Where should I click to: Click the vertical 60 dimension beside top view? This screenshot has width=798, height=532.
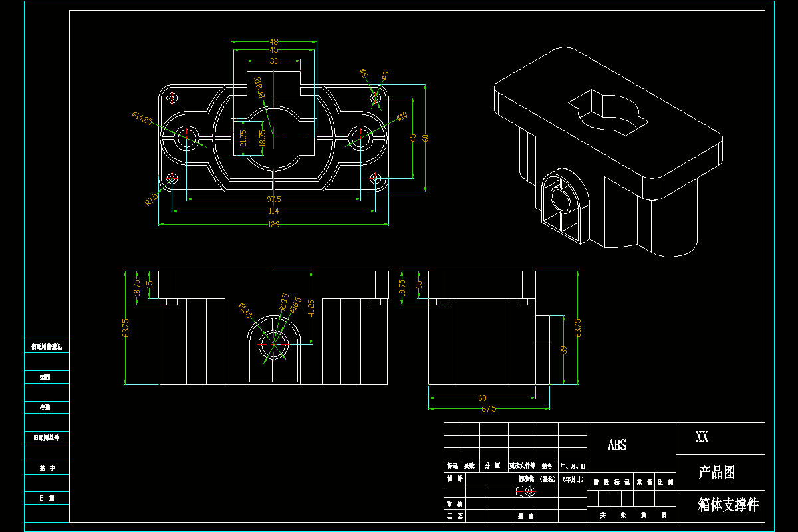pos(426,138)
